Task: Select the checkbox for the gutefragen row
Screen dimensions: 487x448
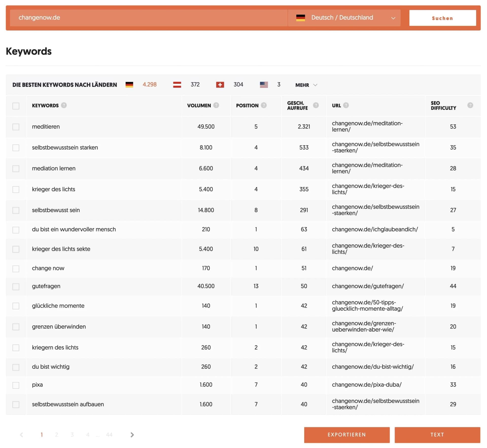Action: pyautogui.click(x=16, y=286)
